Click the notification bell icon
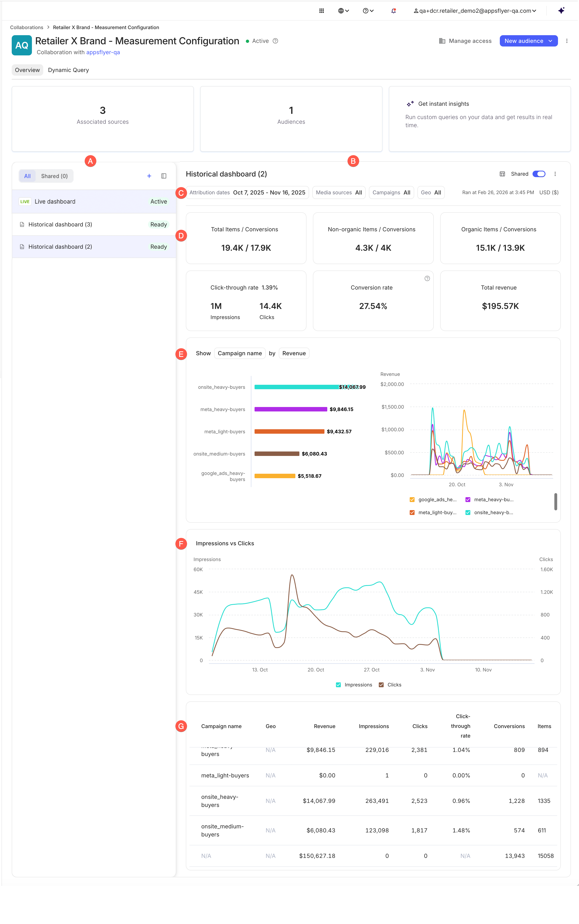Image resolution: width=579 pixels, height=924 pixels. point(393,11)
